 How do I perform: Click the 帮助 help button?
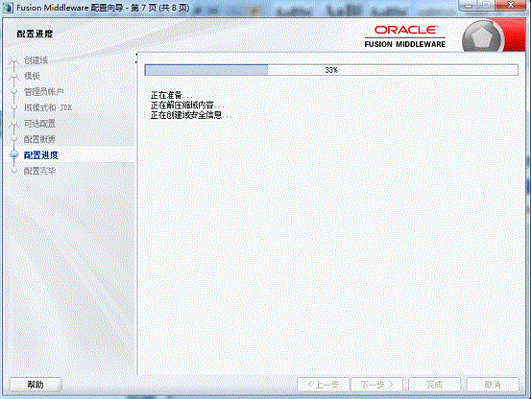36,385
